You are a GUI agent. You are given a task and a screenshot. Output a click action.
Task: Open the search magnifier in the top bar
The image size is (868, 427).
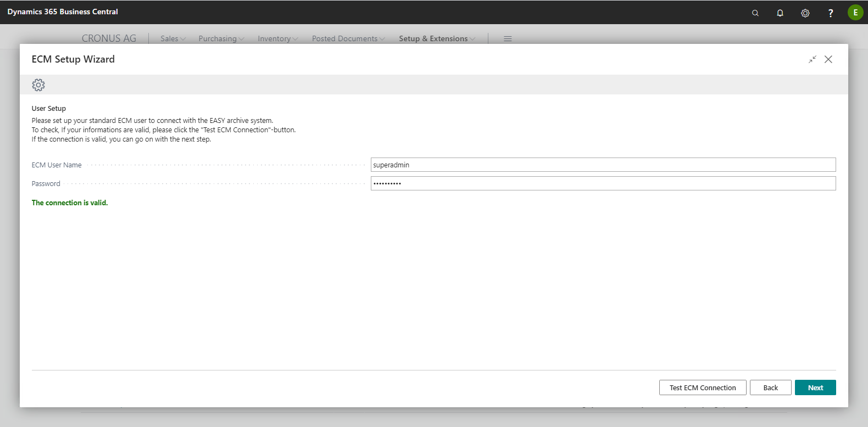(x=755, y=13)
